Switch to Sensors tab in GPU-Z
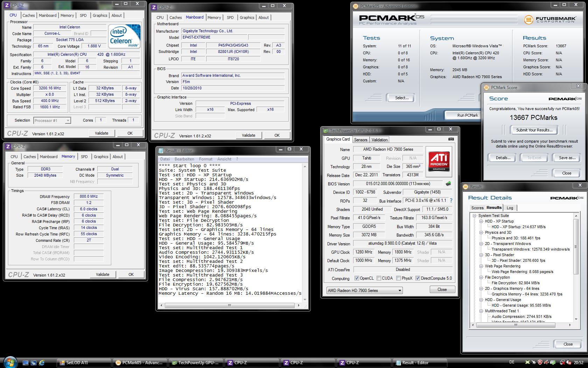The width and height of the screenshot is (588, 368). (360, 140)
